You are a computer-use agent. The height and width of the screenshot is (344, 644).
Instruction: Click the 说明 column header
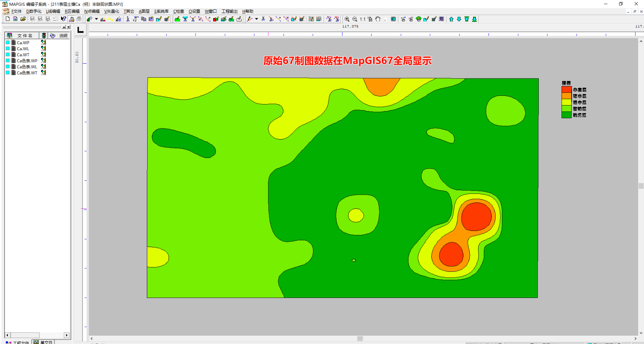coord(63,36)
